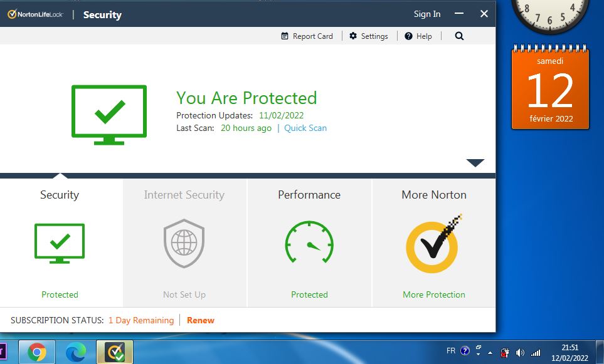
Task: Click the orange calendar desktop gadget
Action: click(x=550, y=87)
